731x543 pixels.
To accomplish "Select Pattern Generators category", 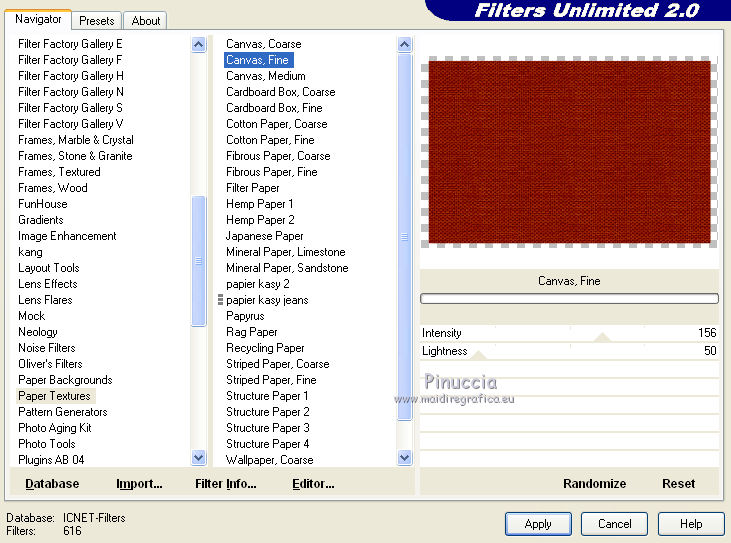I will (x=62, y=412).
